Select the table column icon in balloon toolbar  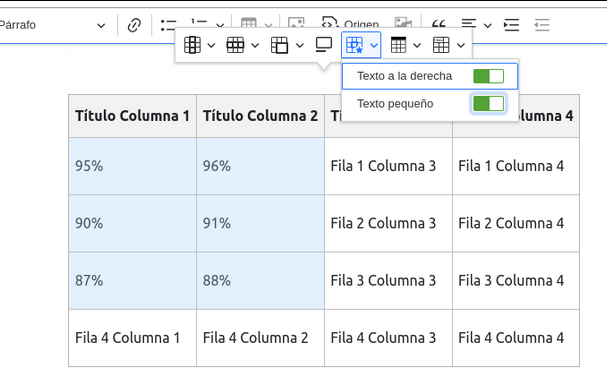[192, 45]
